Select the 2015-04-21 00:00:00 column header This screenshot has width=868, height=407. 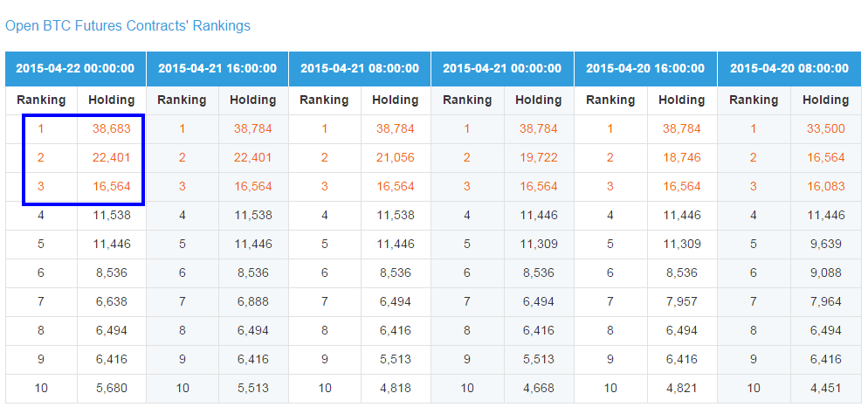pyautogui.click(x=502, y=69)
